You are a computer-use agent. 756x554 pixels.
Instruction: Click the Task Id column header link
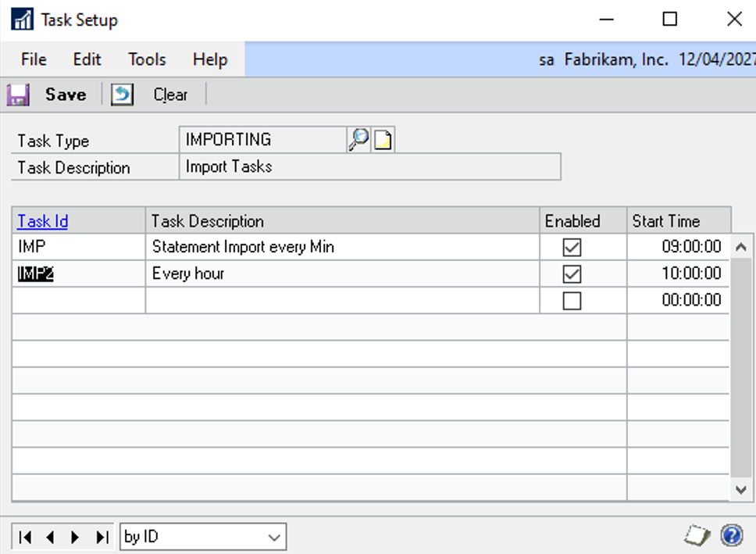pos(43,221)
